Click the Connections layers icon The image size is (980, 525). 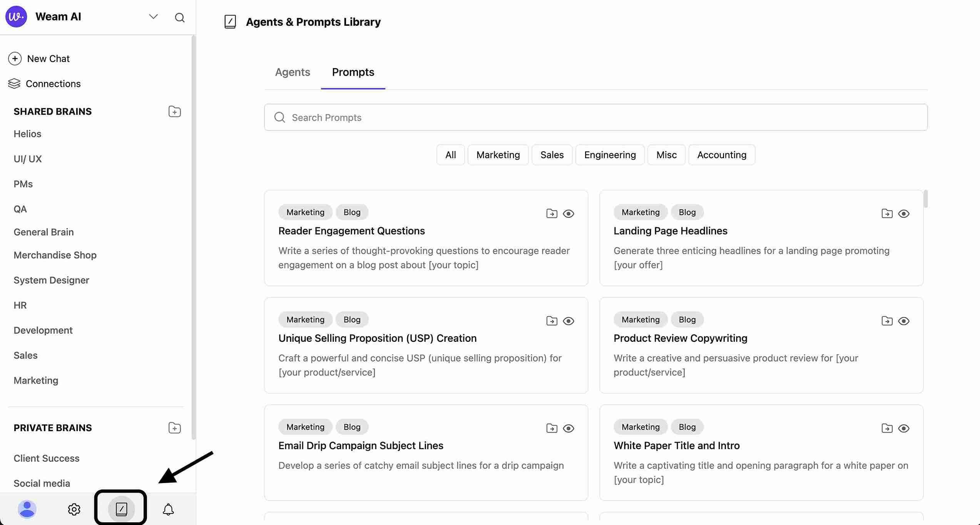pyautogui.click(x=14, y=84)
